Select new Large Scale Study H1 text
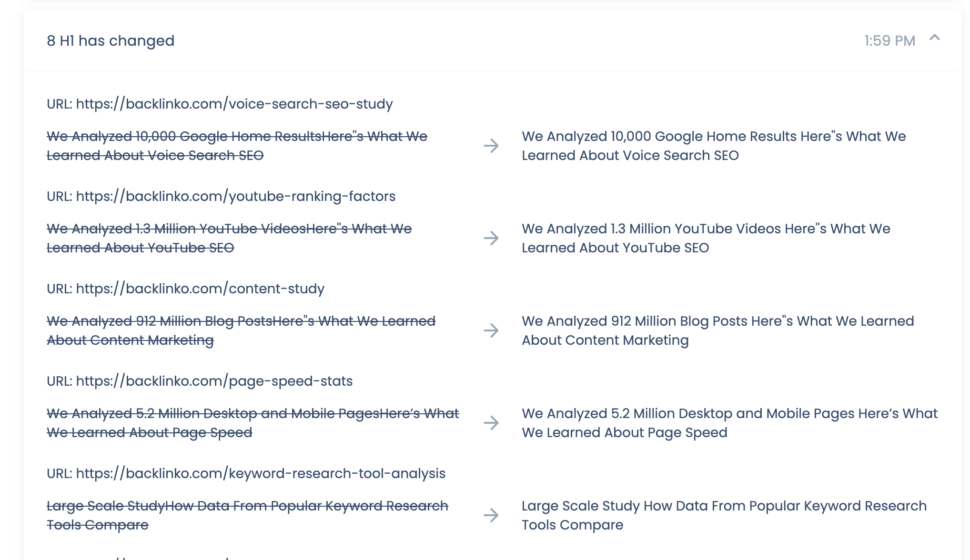Viewport: 970px width, 560px height. [724, 515]
